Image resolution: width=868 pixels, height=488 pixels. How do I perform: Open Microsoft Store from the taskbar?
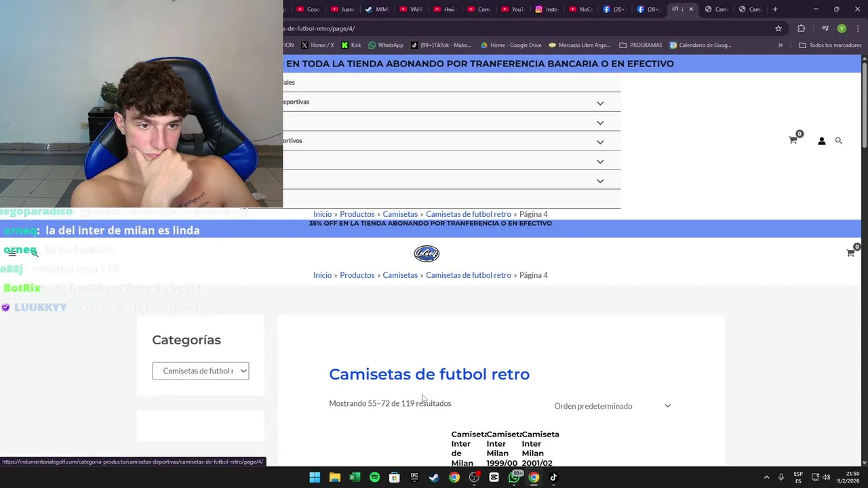395,477
